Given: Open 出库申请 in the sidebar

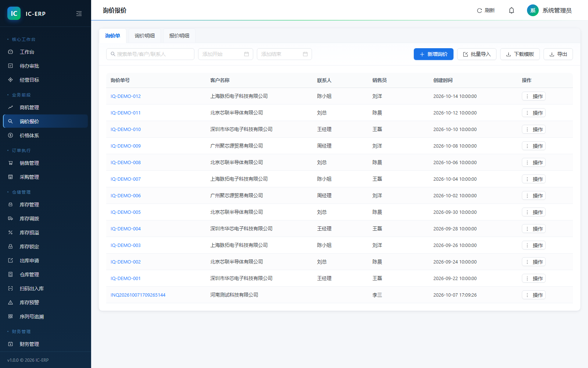Looking at the screenshot, I should pyautogui.click(x=46, y=261).
